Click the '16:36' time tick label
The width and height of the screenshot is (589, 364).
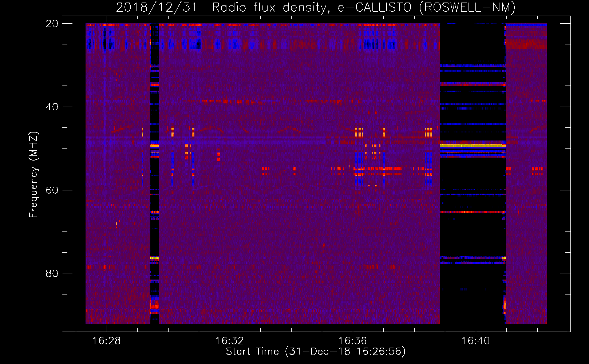(352, 341)
